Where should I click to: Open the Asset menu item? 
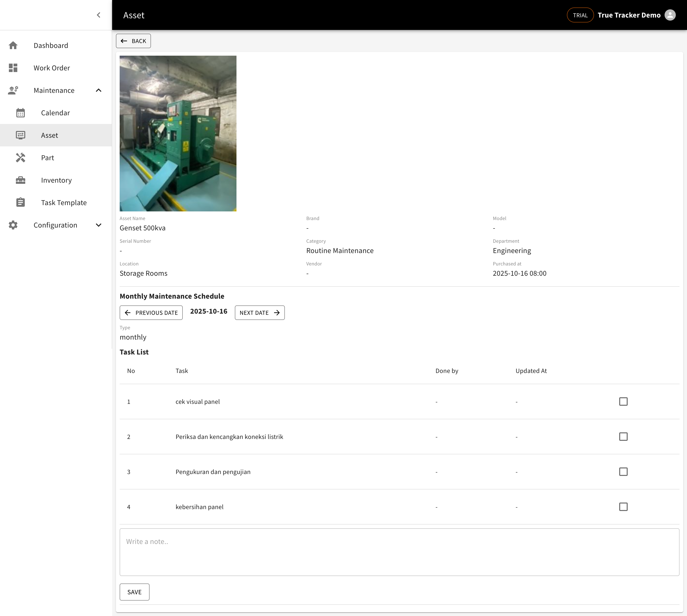coord(49,135)
